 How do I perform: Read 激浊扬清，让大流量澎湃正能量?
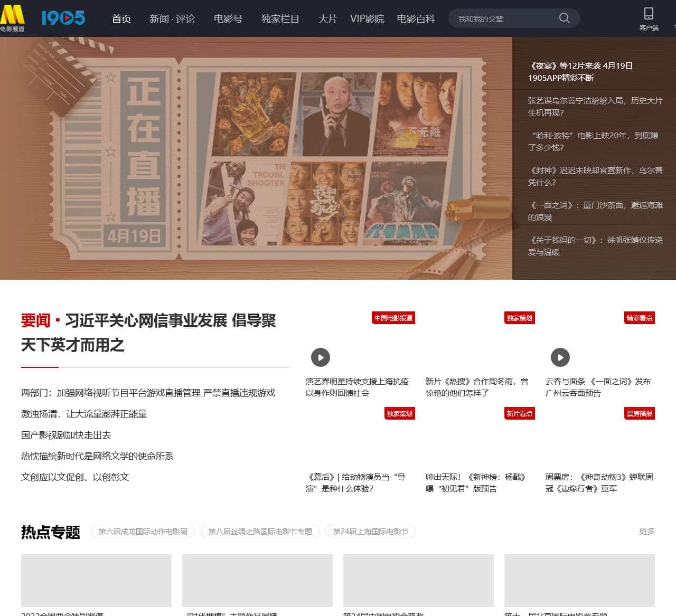tap(84, 414)
